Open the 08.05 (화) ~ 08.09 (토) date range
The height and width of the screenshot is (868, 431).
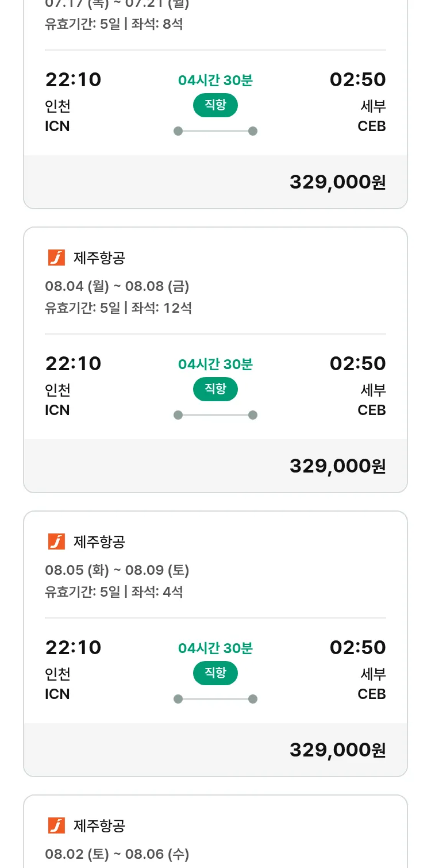tap(117, 570)
